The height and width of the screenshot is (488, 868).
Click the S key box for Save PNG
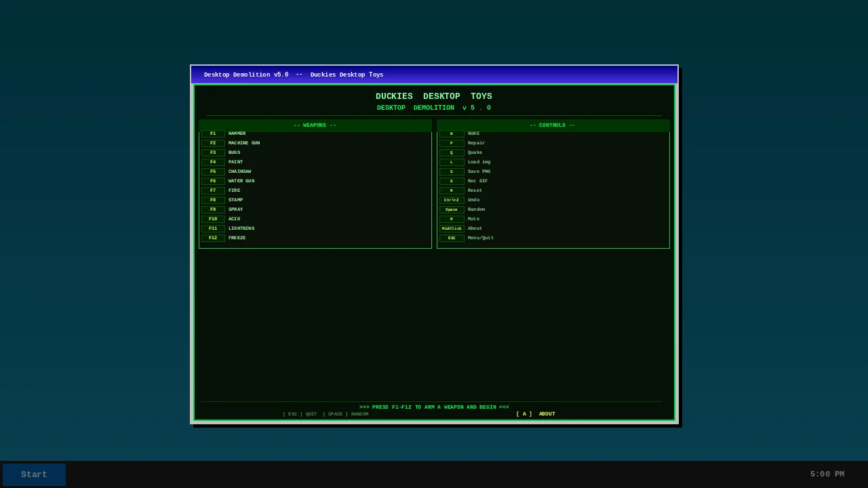pyautogui.click(x=452, y=171)
